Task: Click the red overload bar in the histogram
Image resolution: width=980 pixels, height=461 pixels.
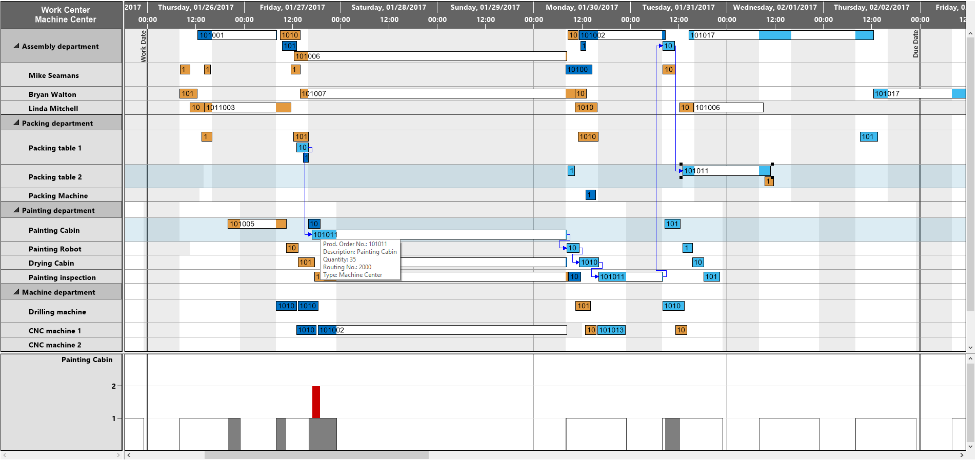Action: (316, 402)
